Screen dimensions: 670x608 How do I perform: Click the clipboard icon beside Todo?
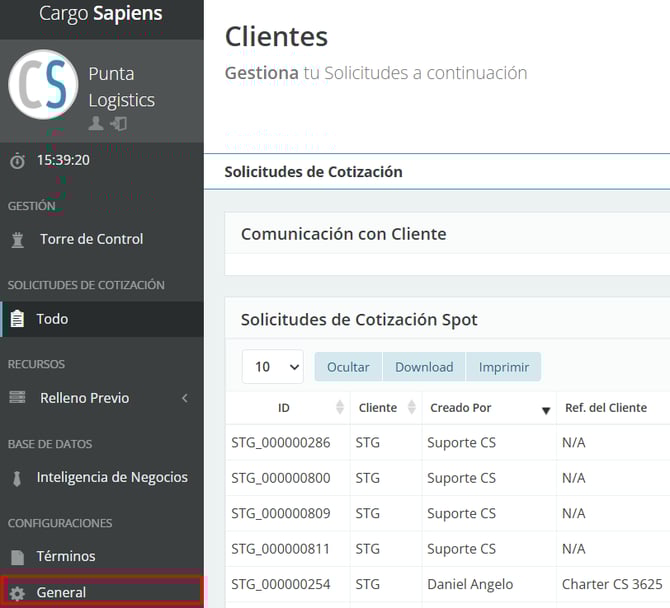(x=17, y=319)
